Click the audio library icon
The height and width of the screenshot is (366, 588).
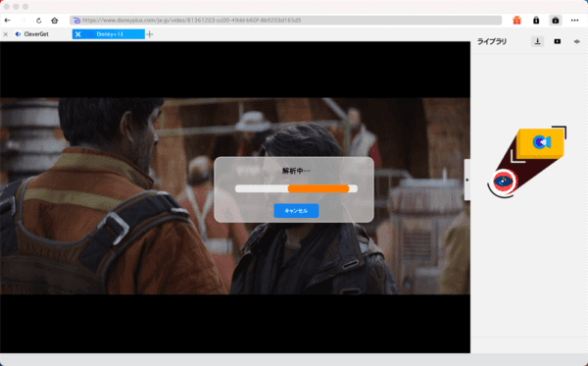pyautogui.click(x=577, y=41)
